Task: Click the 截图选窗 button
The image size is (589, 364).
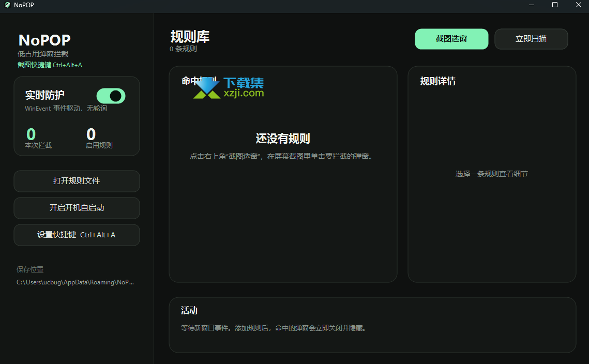Action: point(451,39)
